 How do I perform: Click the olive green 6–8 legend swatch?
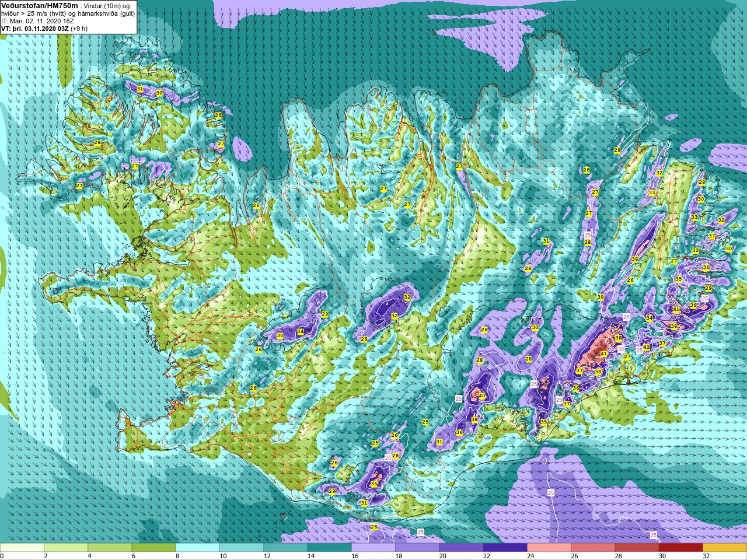coord(154,548)
